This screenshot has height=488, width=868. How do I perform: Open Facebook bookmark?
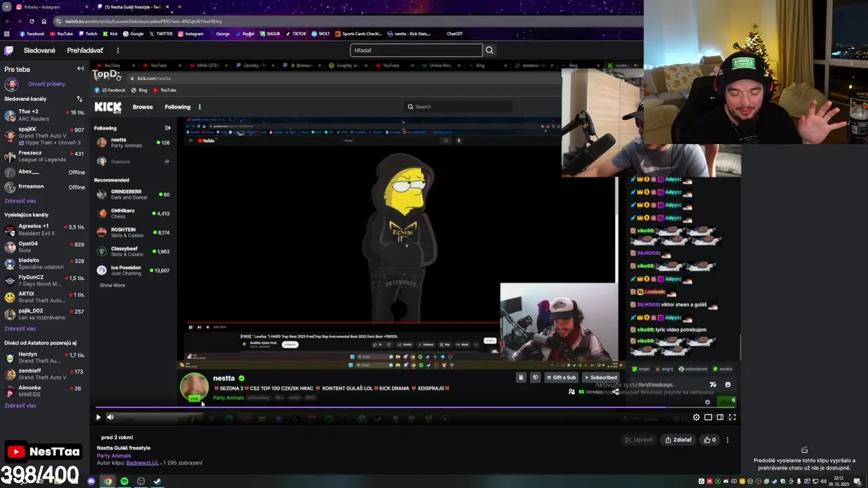click(32, 34)
